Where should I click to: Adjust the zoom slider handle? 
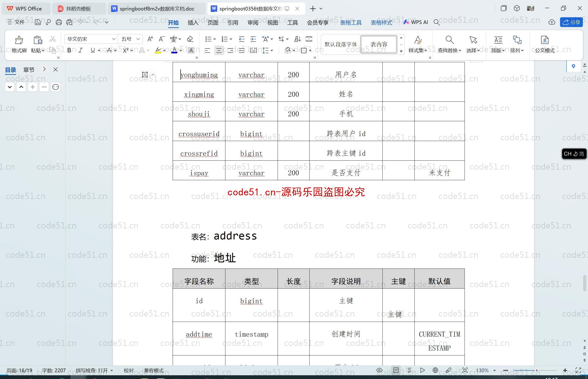coord(536,370)
